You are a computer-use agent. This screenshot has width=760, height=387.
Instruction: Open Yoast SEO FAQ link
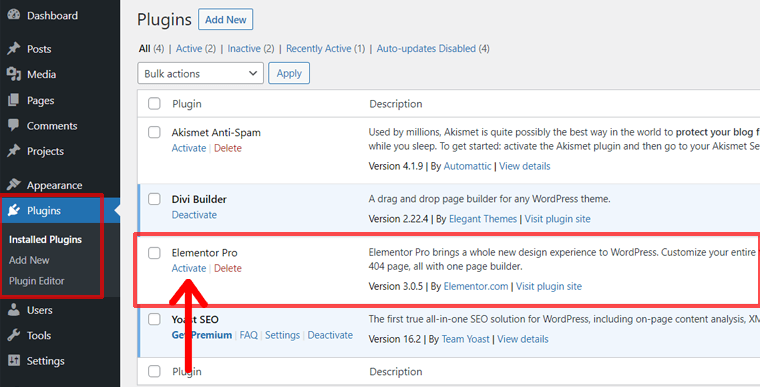tap(248, 335)
